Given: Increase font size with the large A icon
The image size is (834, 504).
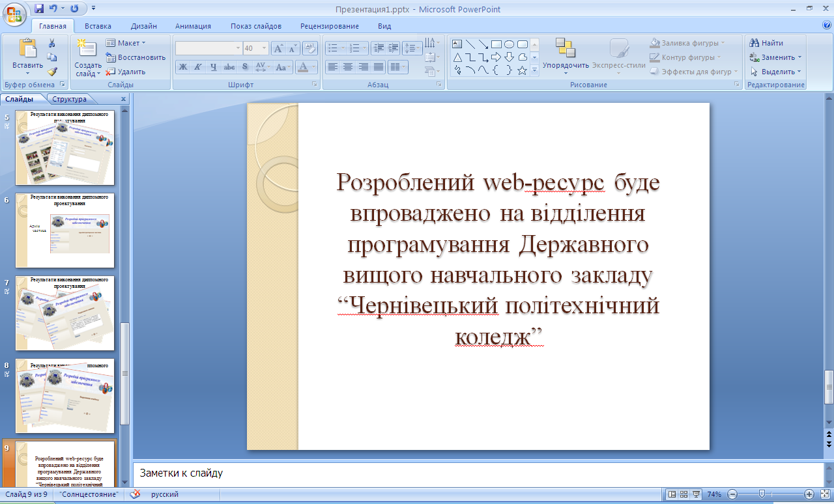Looking at the screenshot, I should pos(278,48).
